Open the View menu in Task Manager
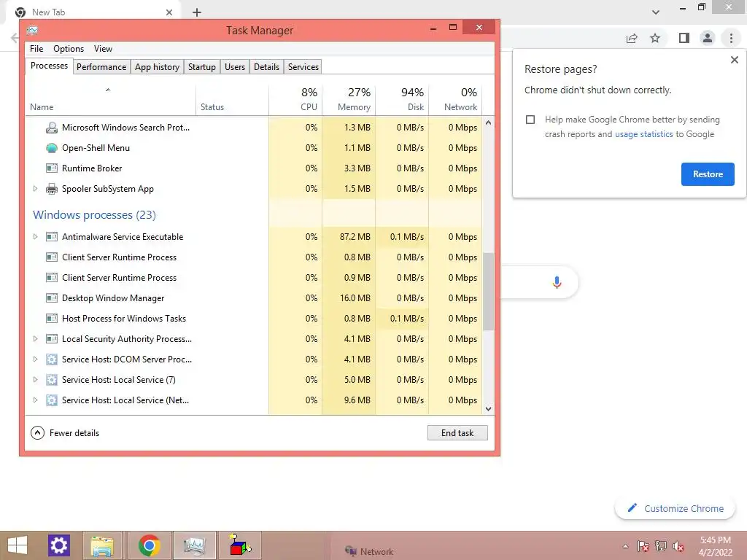This screenshot has width=747, height=560. coord(103,49)
